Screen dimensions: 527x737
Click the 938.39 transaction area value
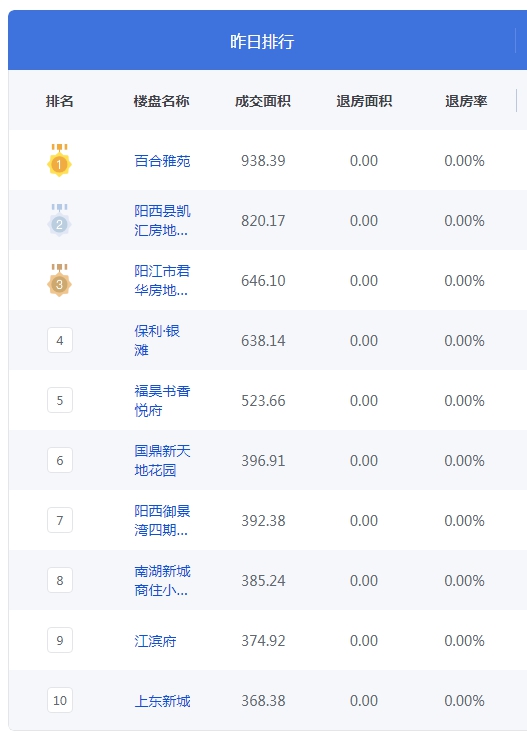[x=263, y=161]
